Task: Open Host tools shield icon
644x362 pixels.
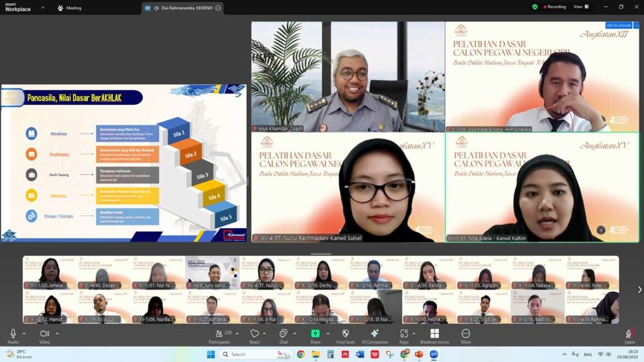Action: (x=346, y=336)
